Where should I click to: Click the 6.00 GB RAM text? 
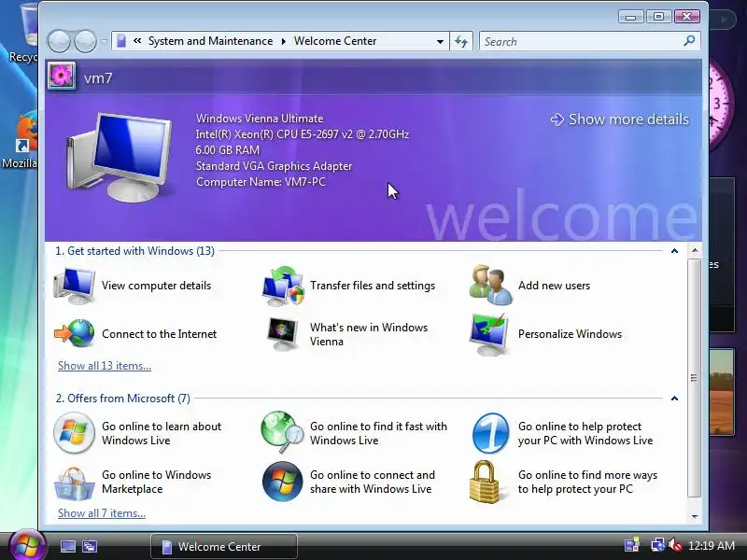tap(228, 150)
